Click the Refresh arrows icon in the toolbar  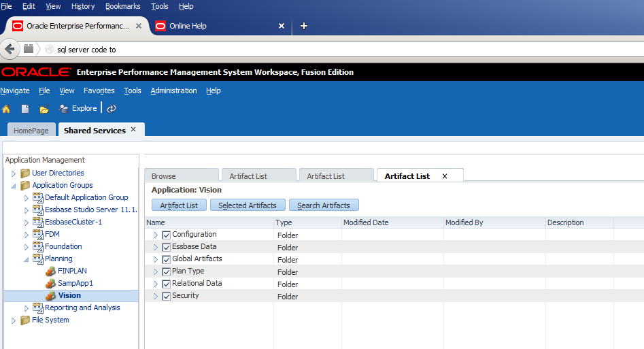click(112, 109)
